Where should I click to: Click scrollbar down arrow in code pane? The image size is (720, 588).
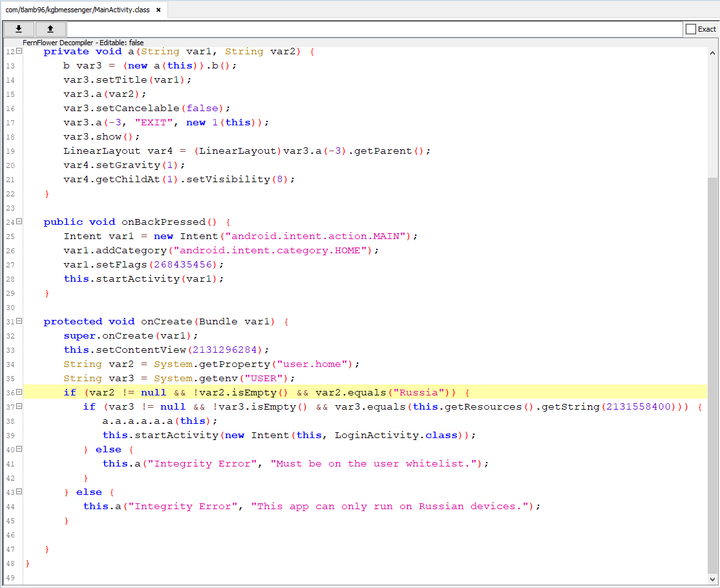tap(713, 579)
